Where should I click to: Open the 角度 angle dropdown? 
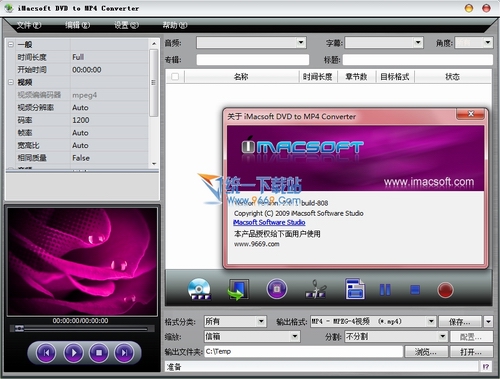click(x=488, y=42)
